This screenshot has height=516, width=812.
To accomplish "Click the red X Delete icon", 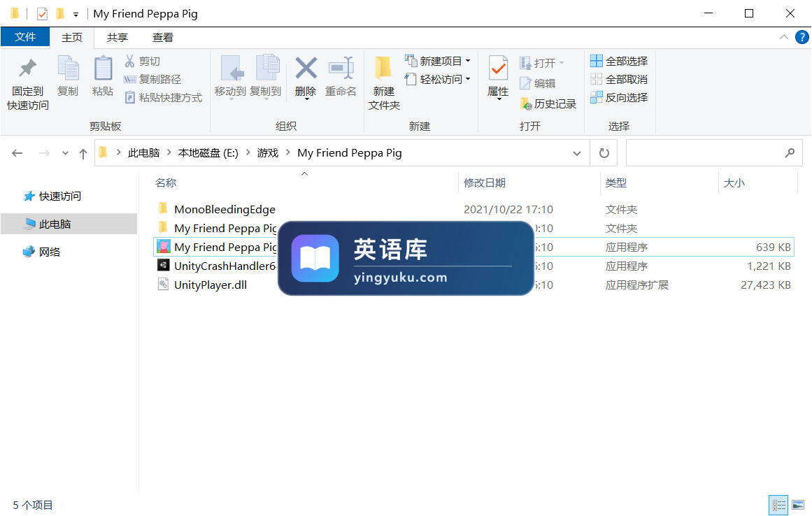I will pos(306,69).
